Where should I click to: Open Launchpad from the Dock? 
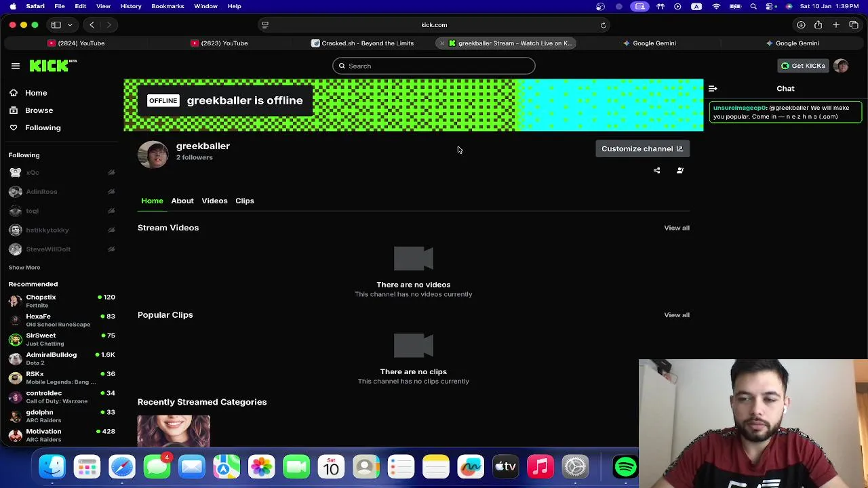(87, 466)
